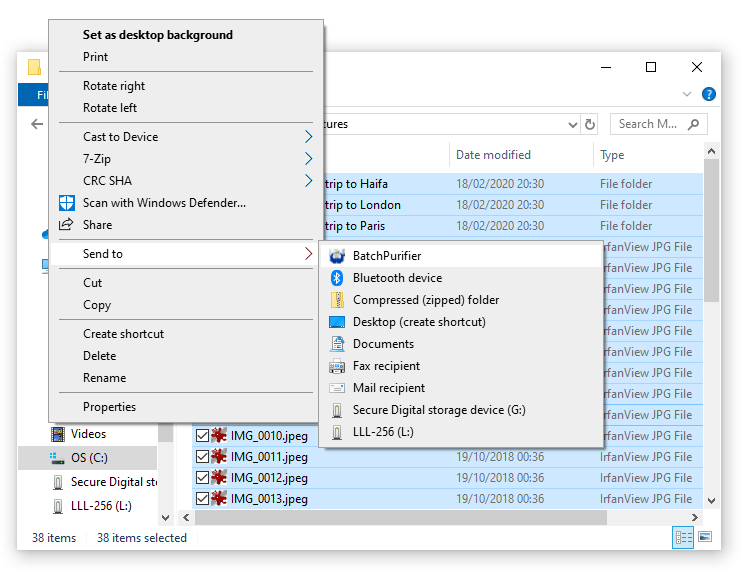Viewport: 744px width, 575px height.
Task: Click the OS (C:) drive icon in sidebar
Action: (x=57, y=458)
